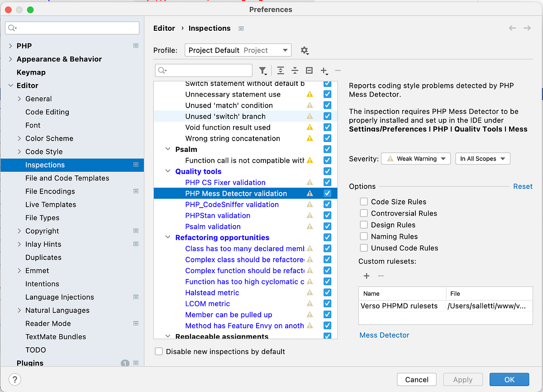Collapse all inspection groups

[x=295, y=71]
